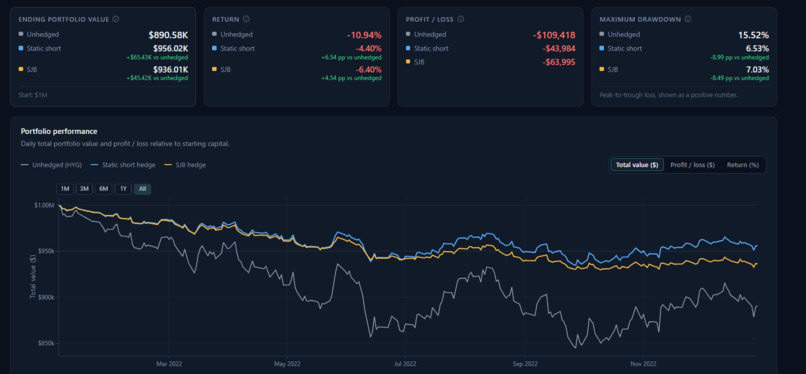Click the Jul 2022 x-axis label

(405, 364)
